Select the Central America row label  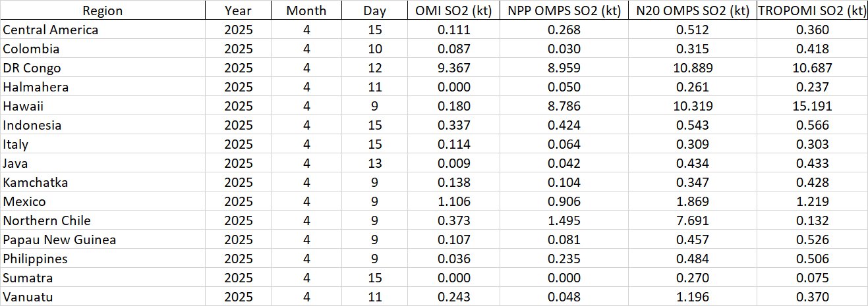pyautogui.click(x=51, y=30)
